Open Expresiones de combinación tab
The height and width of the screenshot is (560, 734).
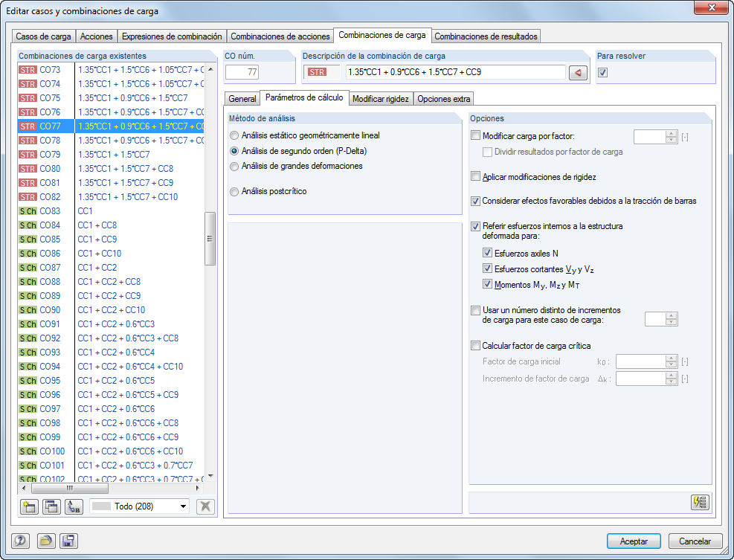[172, 36]
